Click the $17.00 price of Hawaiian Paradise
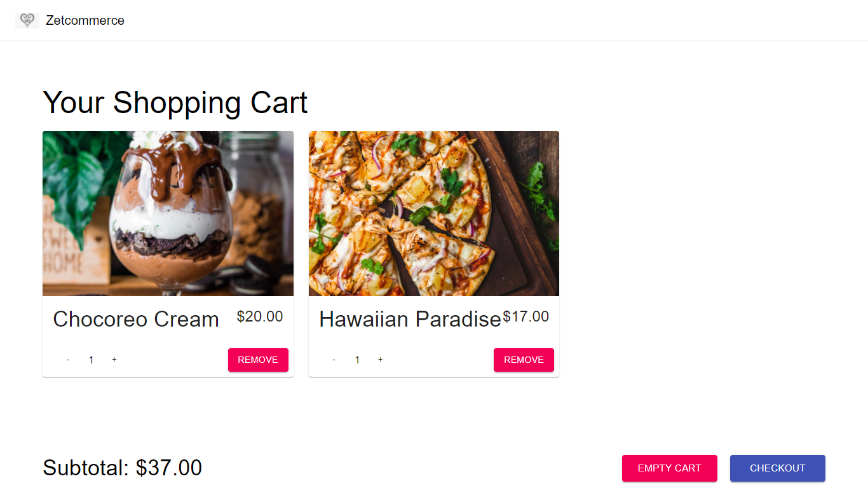This screenshot has width=868, height=488. 526,316
